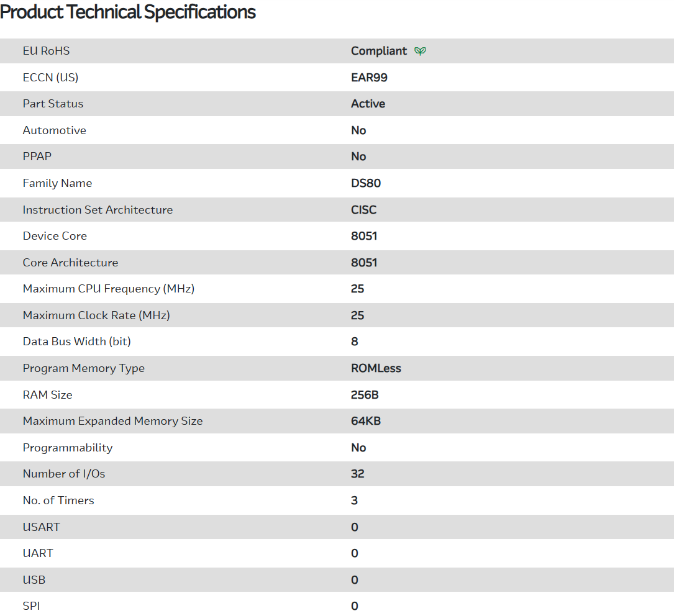The width and height of the screenshot is (674, 616).
Task: Select the Part Status row label
Action: pyautogui.click(x=53, y=104)
